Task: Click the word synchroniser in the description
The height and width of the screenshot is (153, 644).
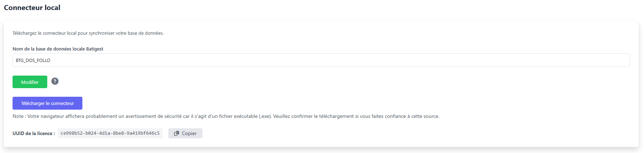Action: click(102, 33)
